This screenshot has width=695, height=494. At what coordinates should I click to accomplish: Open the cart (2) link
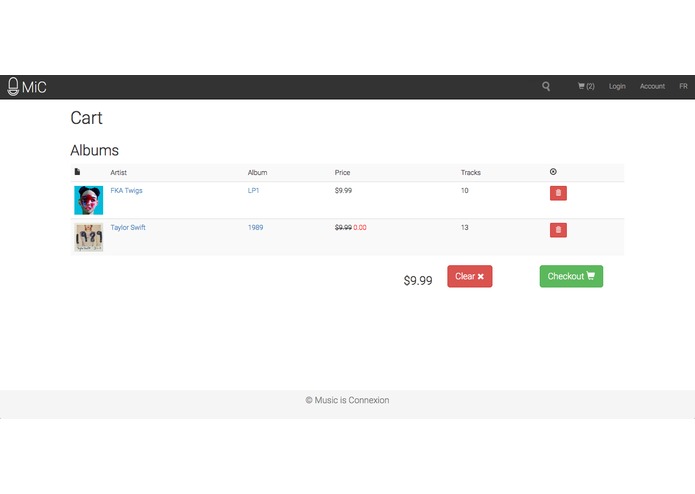click(586, 86)
